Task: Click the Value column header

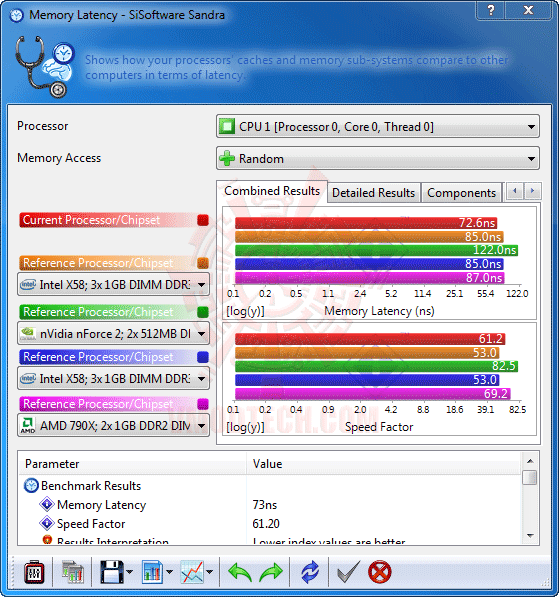Action: [384, 464]
